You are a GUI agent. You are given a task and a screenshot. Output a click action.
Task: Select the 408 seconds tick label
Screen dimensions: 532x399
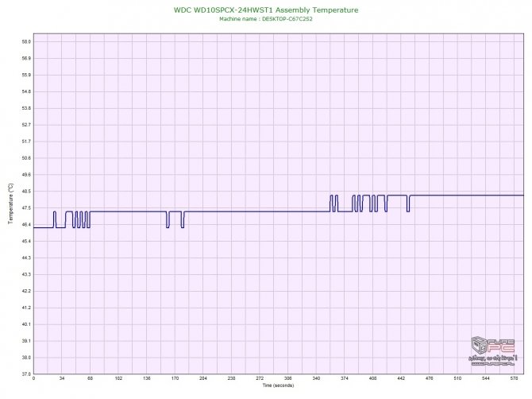[x=373, y=378]
